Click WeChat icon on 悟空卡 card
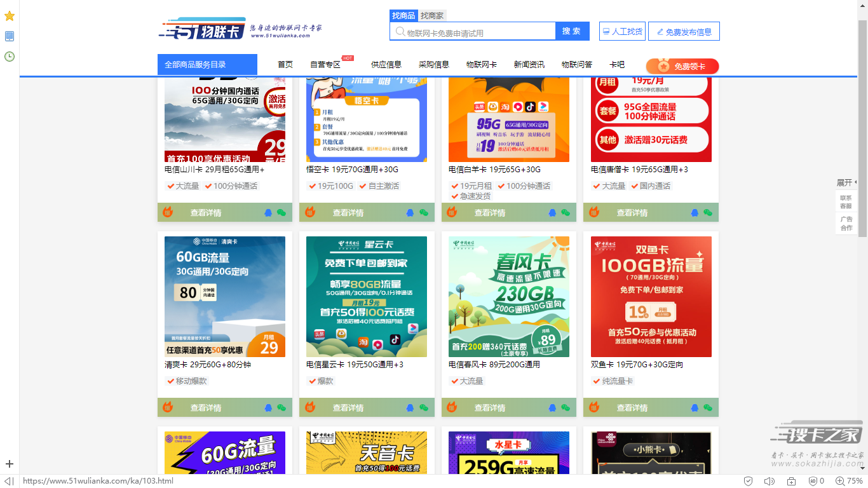Image resolution: width=868 pixels, height=488 pixels. [x=424, y=213]
